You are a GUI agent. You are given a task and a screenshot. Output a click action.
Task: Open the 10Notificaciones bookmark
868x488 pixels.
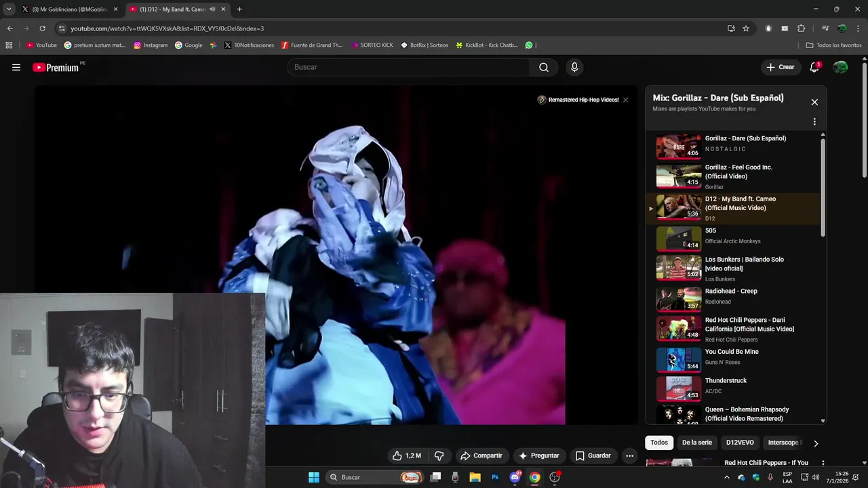pyautogui.click(x=249, y=45)
